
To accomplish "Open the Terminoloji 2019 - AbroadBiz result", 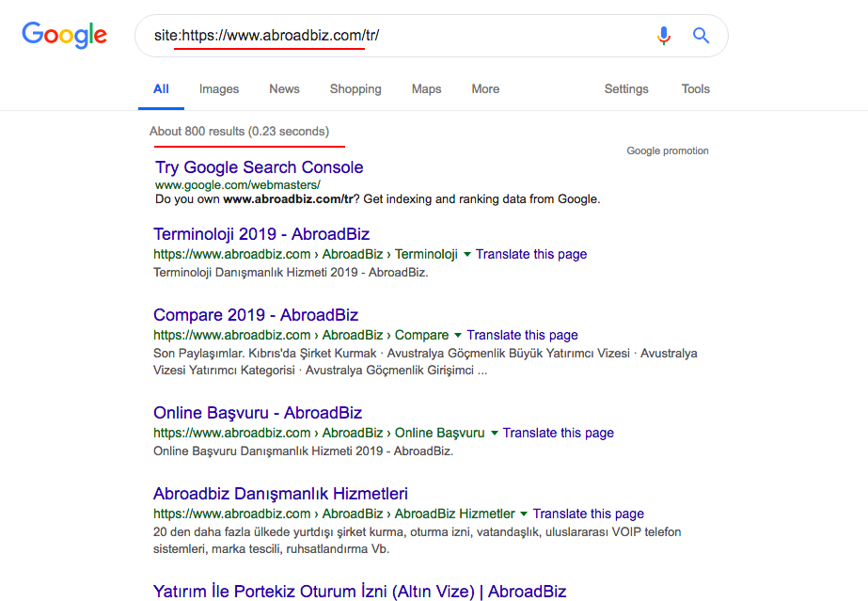I will (260, 234).
